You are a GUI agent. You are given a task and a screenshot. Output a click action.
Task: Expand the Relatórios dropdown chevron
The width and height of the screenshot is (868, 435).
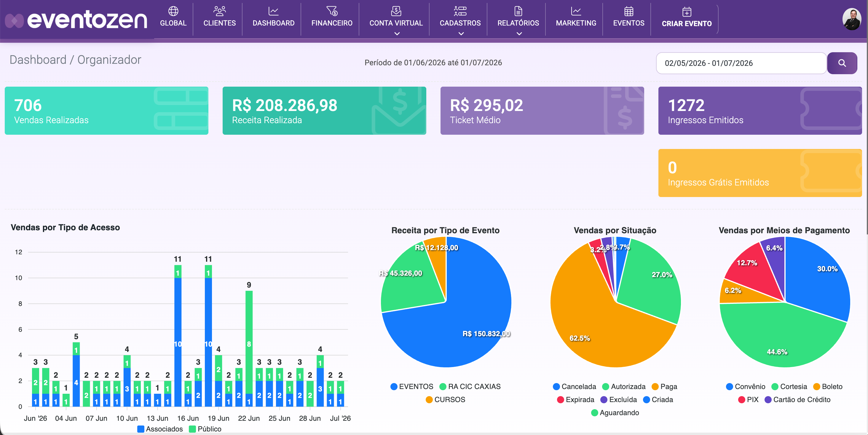click(519, 34)
